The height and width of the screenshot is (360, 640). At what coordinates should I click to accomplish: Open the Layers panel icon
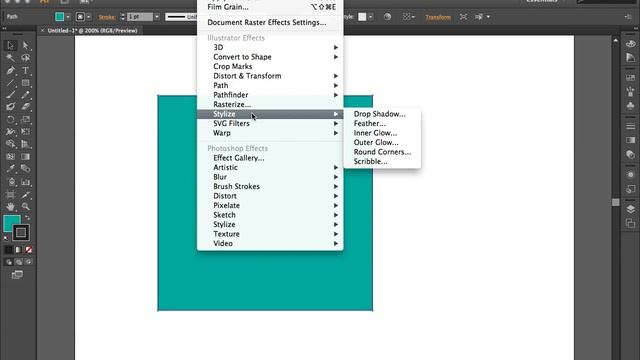(631, 209)
